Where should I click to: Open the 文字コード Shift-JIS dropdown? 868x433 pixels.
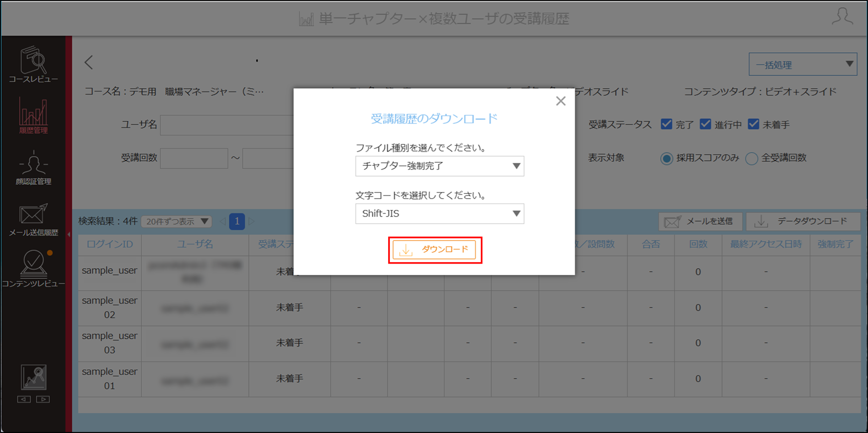(x=439, y=213)
